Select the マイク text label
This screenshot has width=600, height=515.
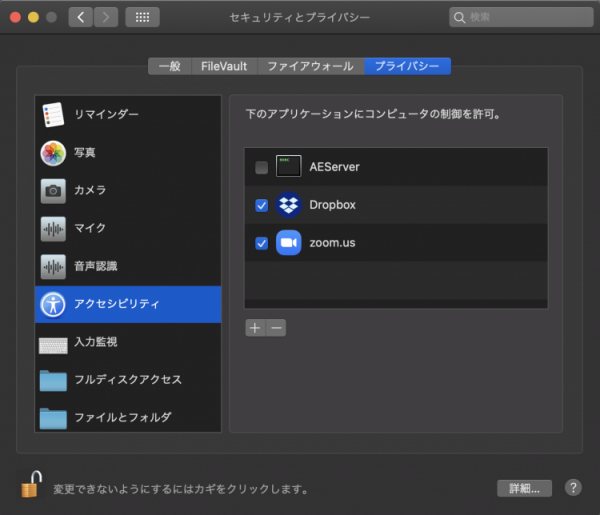pyautogui.click(x=90, y=228)
